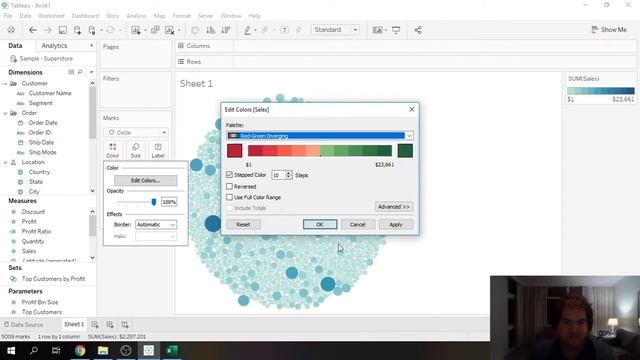640x360 pixels.
Task: Click the New Story tab icon
Action: coord(125,324)
